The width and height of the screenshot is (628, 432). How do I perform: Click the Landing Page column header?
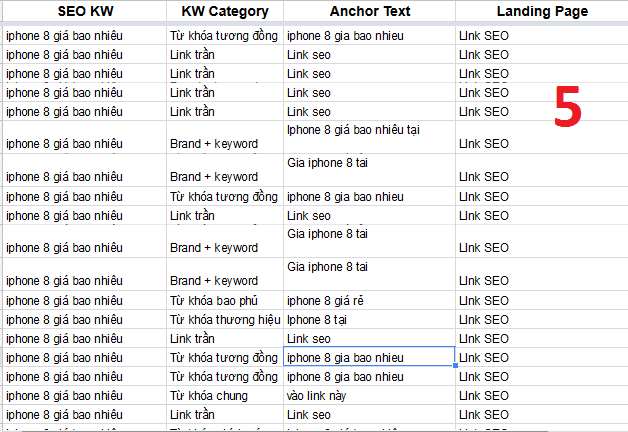[x=542, y=11]
